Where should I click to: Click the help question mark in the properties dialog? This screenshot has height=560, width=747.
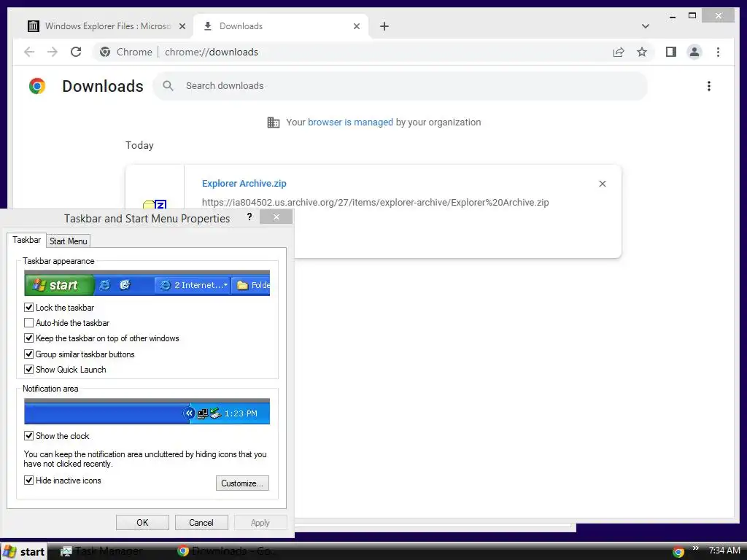click(x=249, y=217)
